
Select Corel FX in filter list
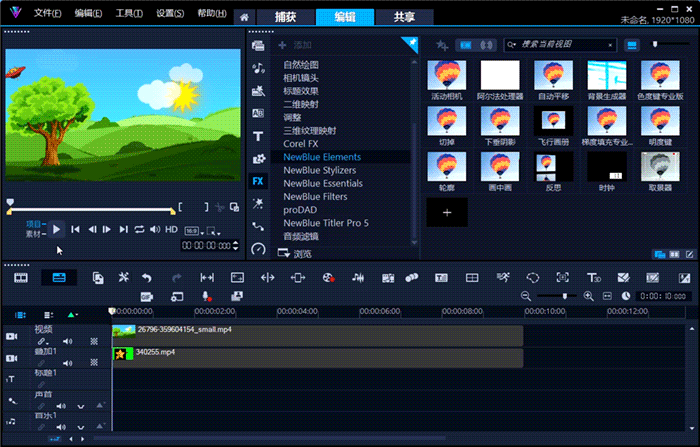coord(300,144)
